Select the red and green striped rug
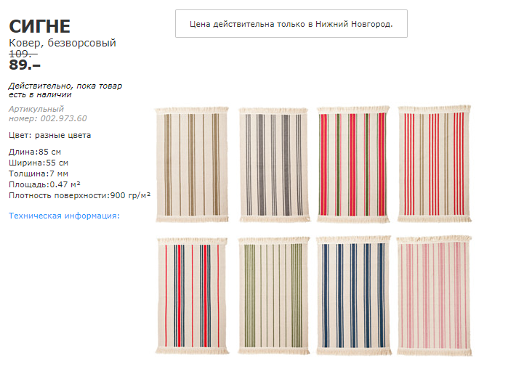The image size is (532, 392). [353, 164]
